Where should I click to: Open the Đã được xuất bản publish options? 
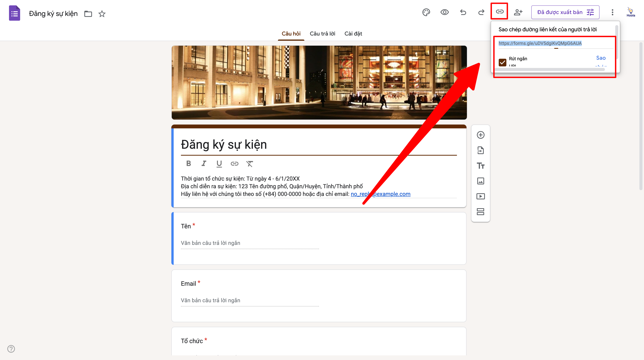[565, 12]
